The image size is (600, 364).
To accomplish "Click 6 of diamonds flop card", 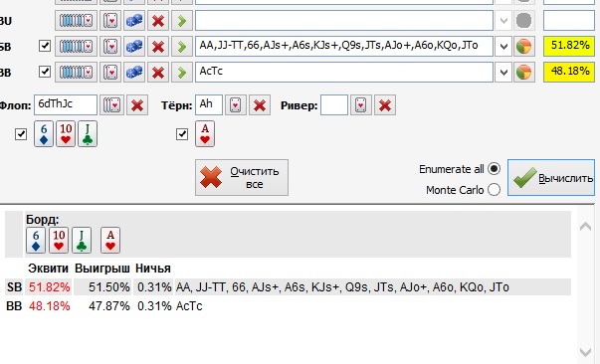I will (x=44, y=134).
